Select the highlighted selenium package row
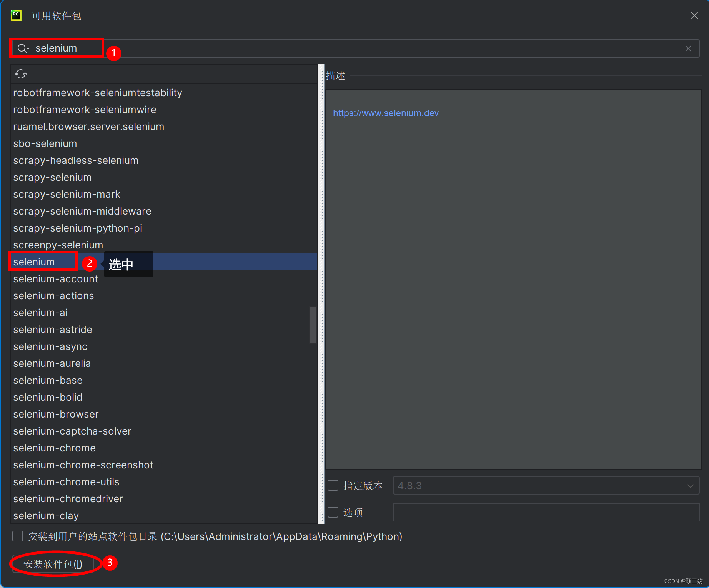Image resolution: width=709 pixels, height=588 pixels. pos(164,262)
